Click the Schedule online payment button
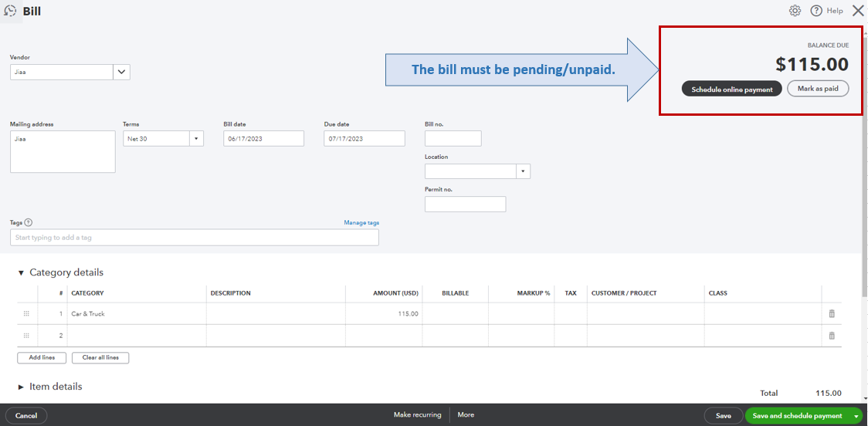The width and height of the screenshot is (868, 426). tap(731, 90)
